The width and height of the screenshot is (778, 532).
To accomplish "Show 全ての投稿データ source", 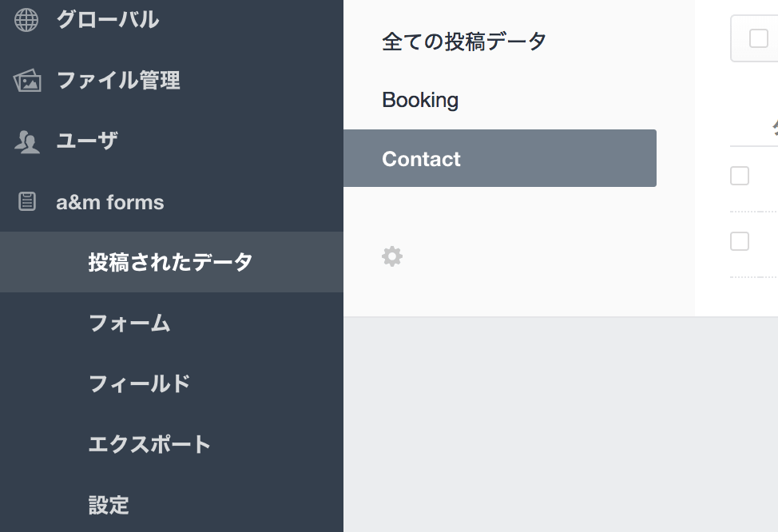I will click(x=464, y=41).
